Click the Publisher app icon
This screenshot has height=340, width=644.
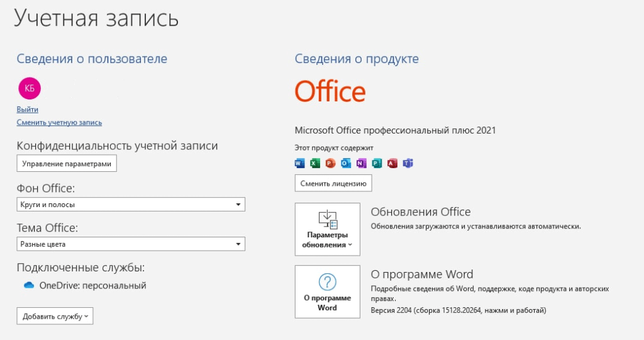(x=377, y=163)
